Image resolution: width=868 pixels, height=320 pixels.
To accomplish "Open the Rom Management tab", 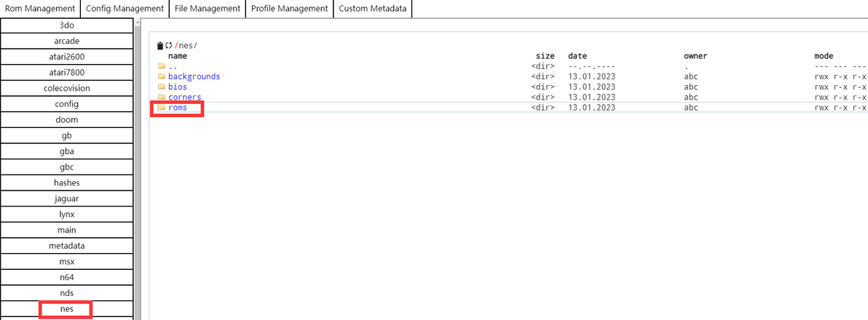I will 40,9.
